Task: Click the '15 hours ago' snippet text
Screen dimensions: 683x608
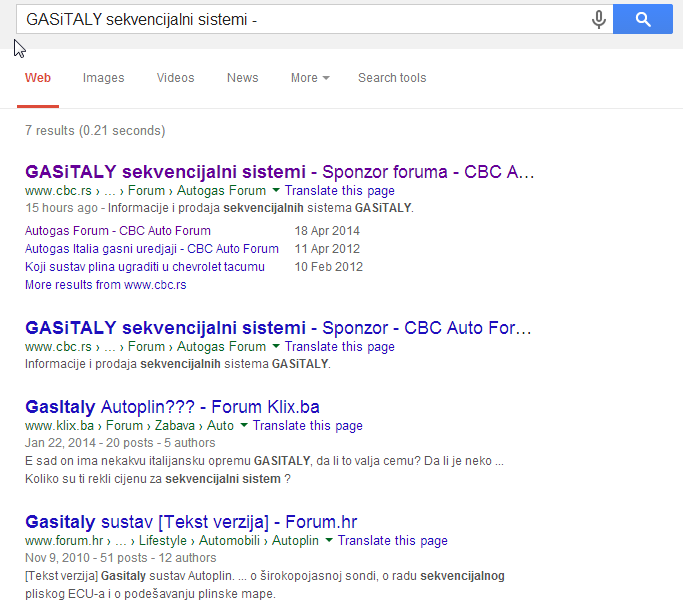Action: click(61, 208)
